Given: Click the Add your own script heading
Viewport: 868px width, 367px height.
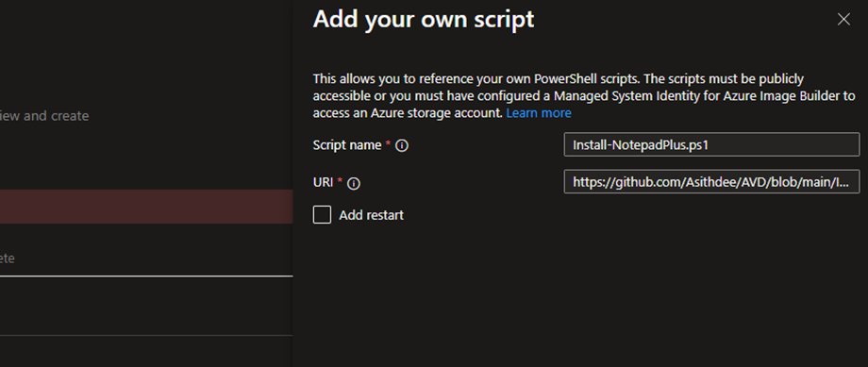Looking at the screenshot, I should tap(424, 20).
